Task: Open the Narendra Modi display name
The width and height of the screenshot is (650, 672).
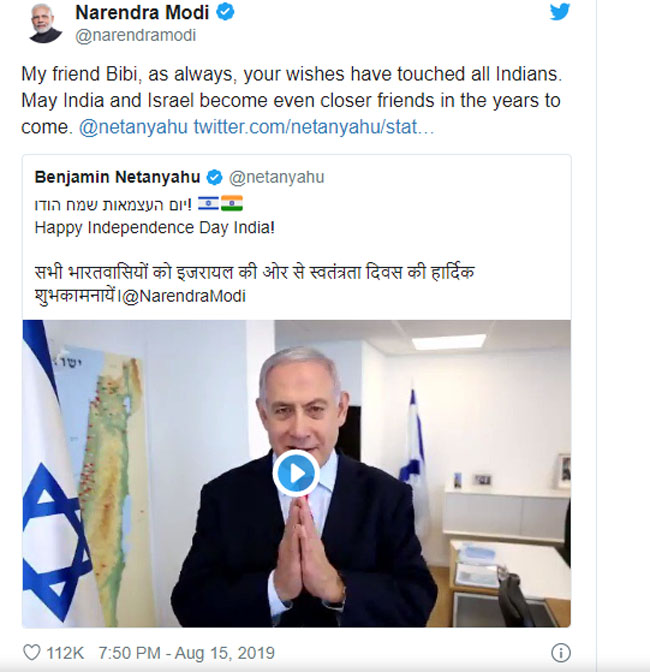Action: (144, 13)
